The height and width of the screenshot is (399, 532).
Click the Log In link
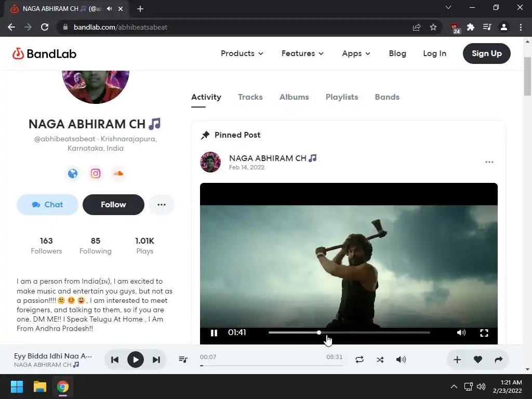click(435, 54)
